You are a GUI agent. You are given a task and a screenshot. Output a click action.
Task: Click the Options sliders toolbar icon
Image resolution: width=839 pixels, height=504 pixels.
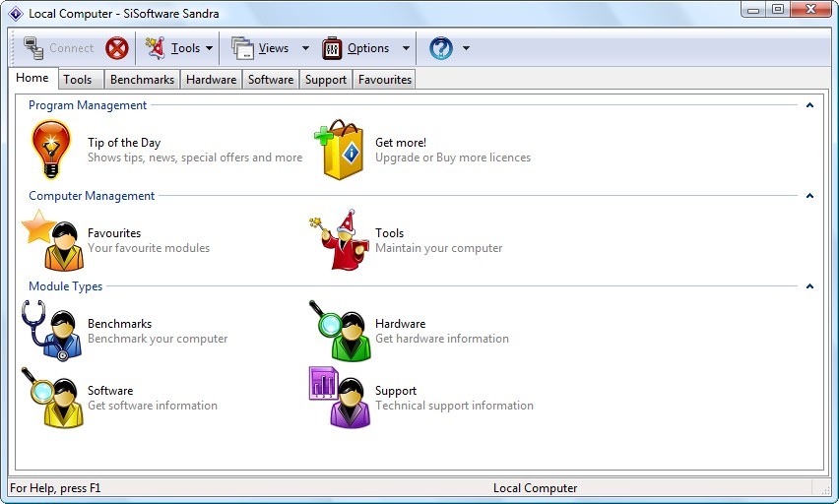pos(332,48)
